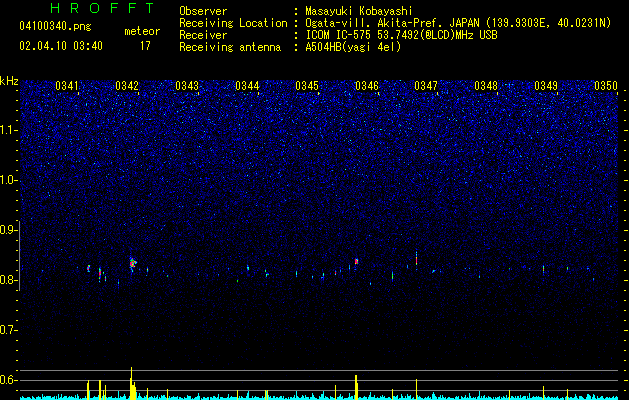
Task: Click the 1.1 kHz frequency label
Action: [x=8, y=130]
